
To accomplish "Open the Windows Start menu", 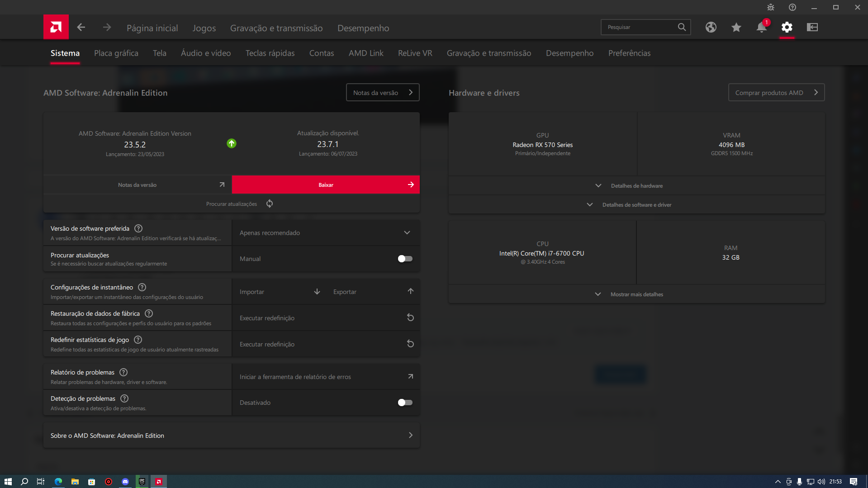I will tap(8, 482).
